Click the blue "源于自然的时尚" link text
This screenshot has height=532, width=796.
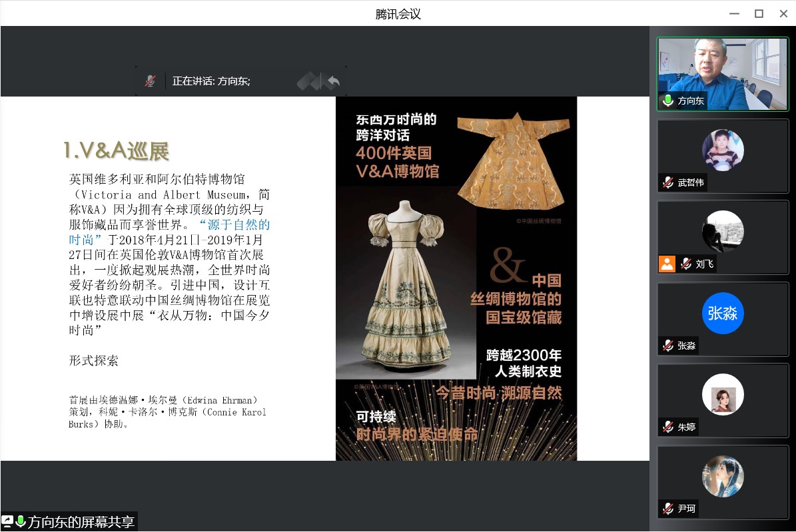(x=234, y=224)
